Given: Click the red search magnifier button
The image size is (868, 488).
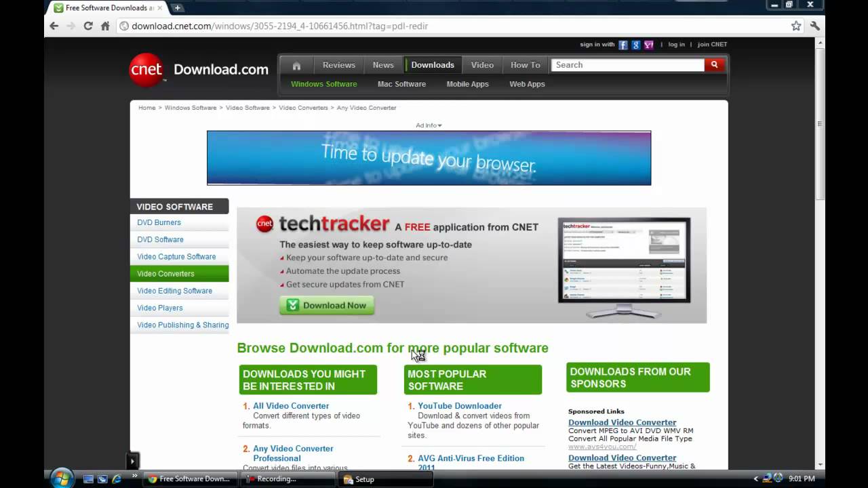Looking at the screenshot, I should (x=714, y=64).
